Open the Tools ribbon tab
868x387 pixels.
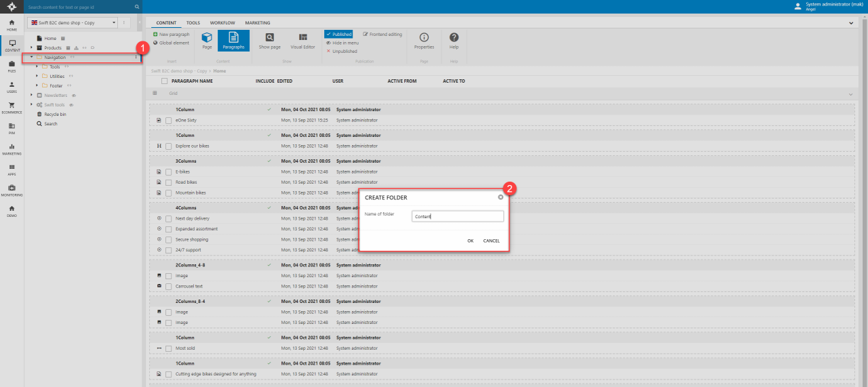[x=193, y=23]
